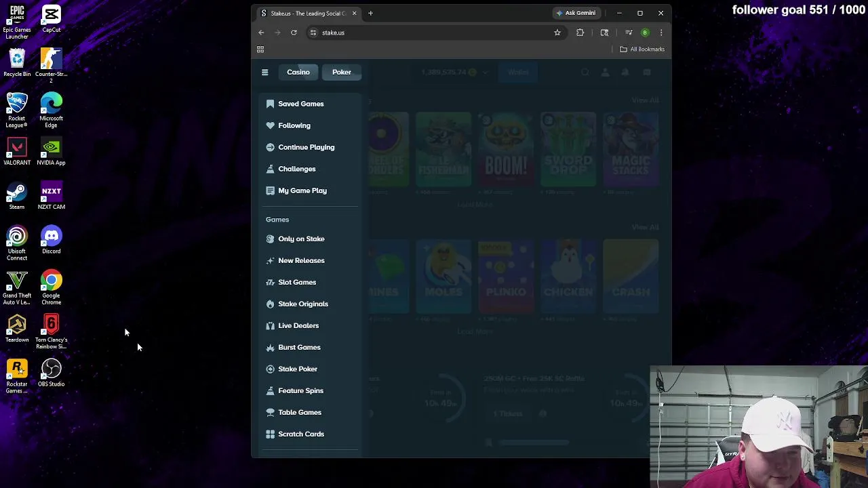Open Chrome three-dot menu
This screenshot has width=868, height=488.
[661, 33]
